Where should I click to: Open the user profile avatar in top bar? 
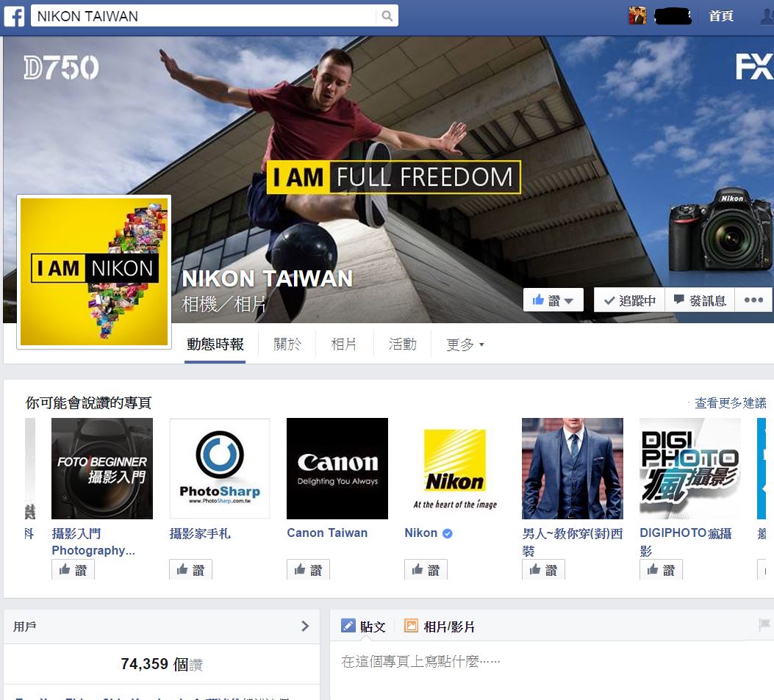point(637,15)
